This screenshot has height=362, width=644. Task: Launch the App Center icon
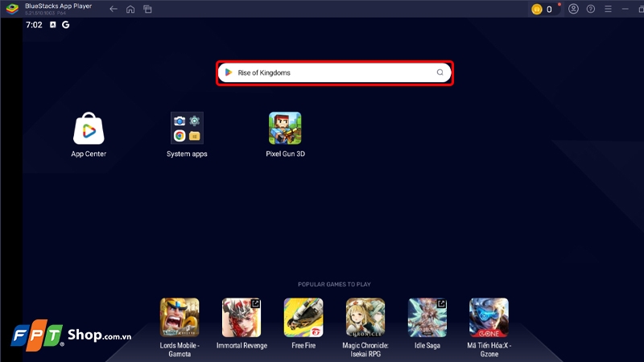89,129
